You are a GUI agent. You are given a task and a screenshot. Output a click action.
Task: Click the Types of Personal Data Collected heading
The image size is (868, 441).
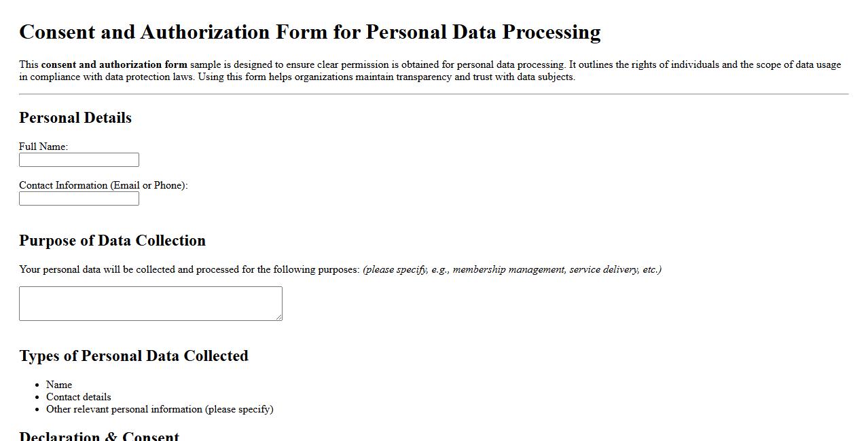click(134, 356)
